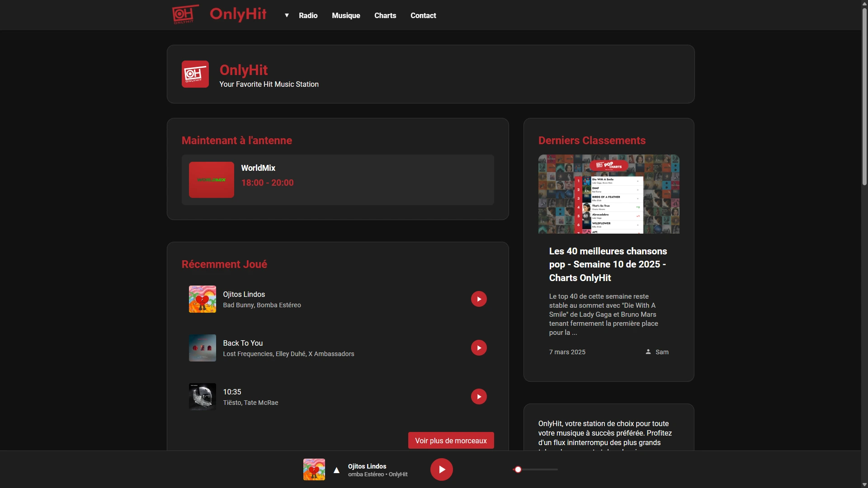Click the article excerpt starting 'Le top 40 de cette semaine'

coord(604,314)
